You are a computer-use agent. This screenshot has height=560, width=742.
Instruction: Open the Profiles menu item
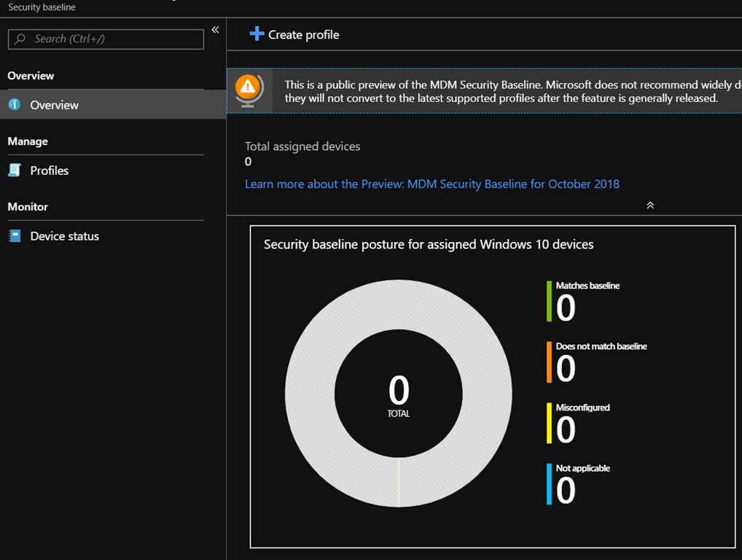[50, 171]
